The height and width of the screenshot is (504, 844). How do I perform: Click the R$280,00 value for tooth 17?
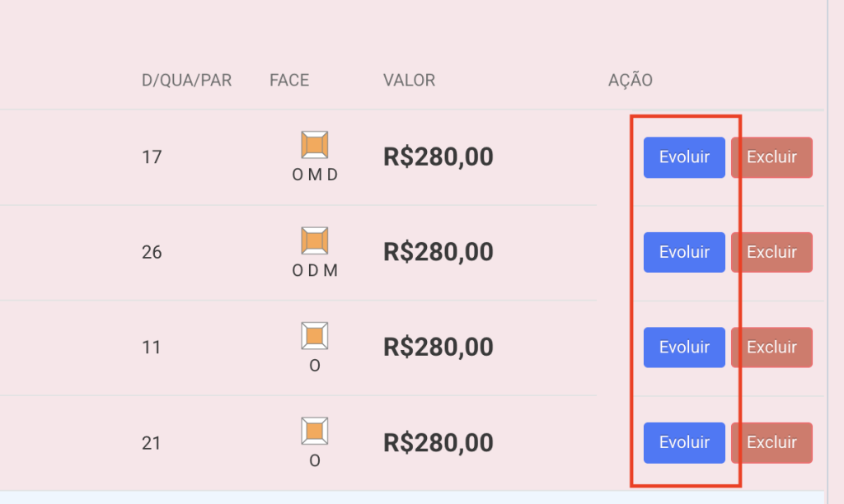438,157
